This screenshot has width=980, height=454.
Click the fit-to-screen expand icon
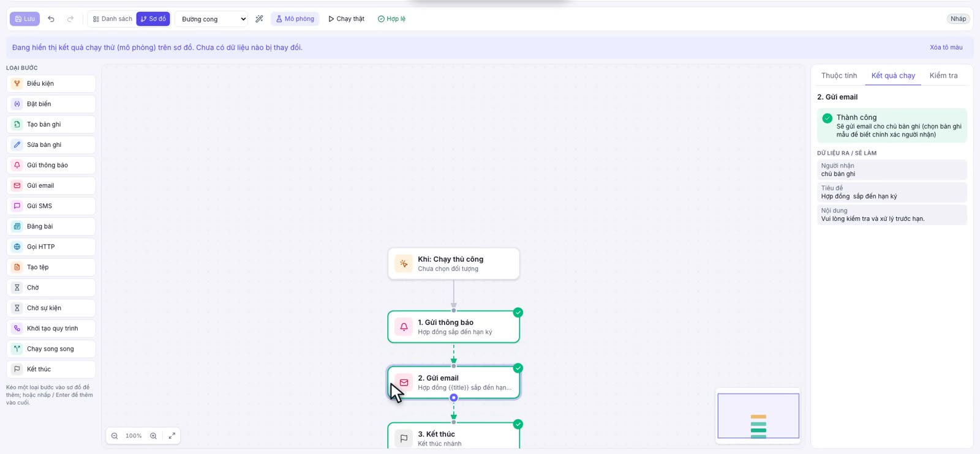coord(172,436)
